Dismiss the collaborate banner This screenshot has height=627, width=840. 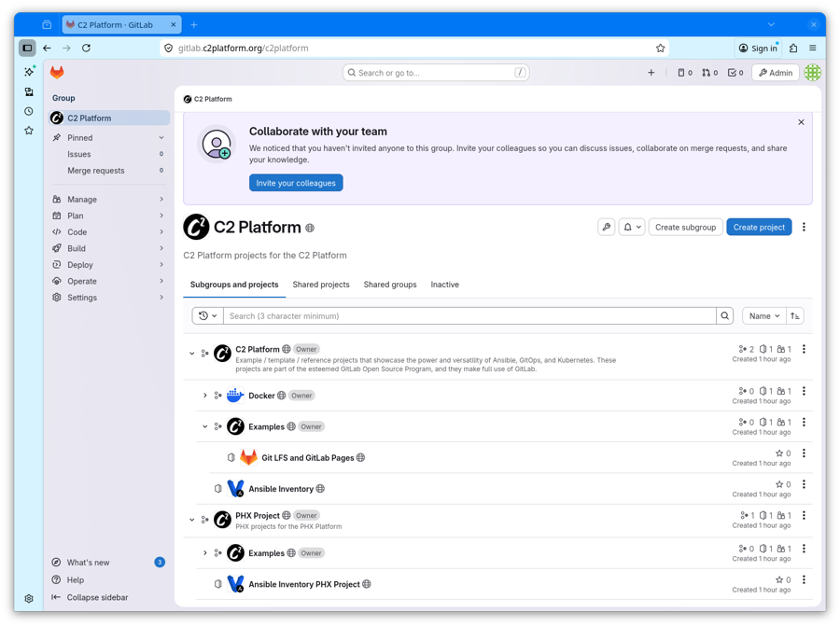tap(801, 122)
